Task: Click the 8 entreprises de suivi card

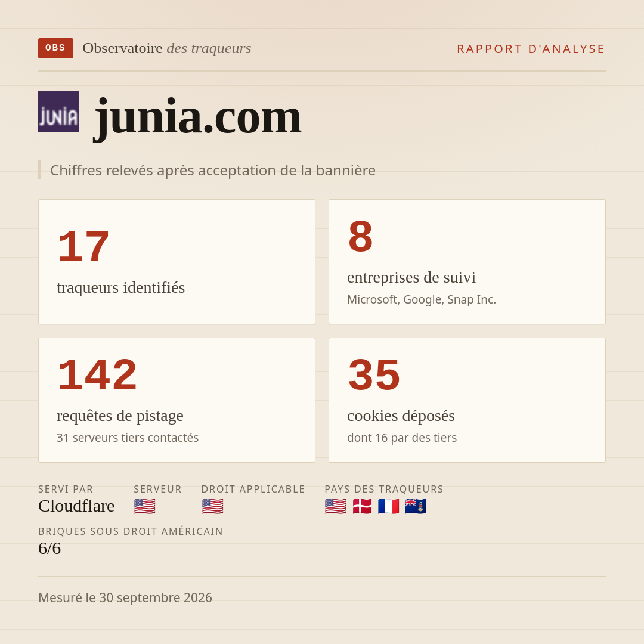Action: tap(467, 262)
